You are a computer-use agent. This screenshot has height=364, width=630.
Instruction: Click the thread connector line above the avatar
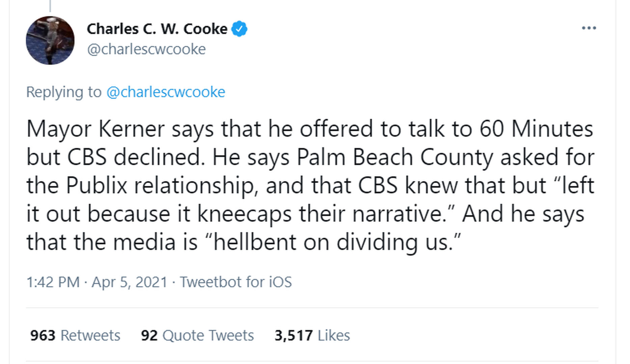point(50,6)
